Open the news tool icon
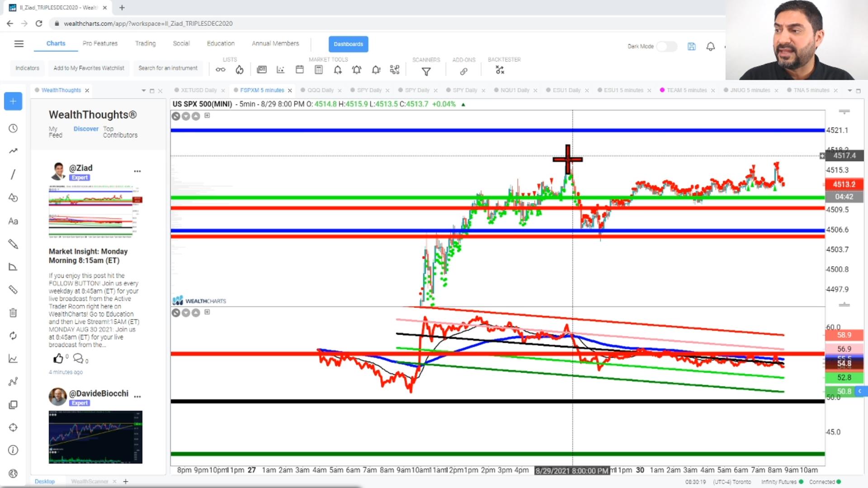Image resolution: width=868 pixels, height=488 pixels. (262, 70)
